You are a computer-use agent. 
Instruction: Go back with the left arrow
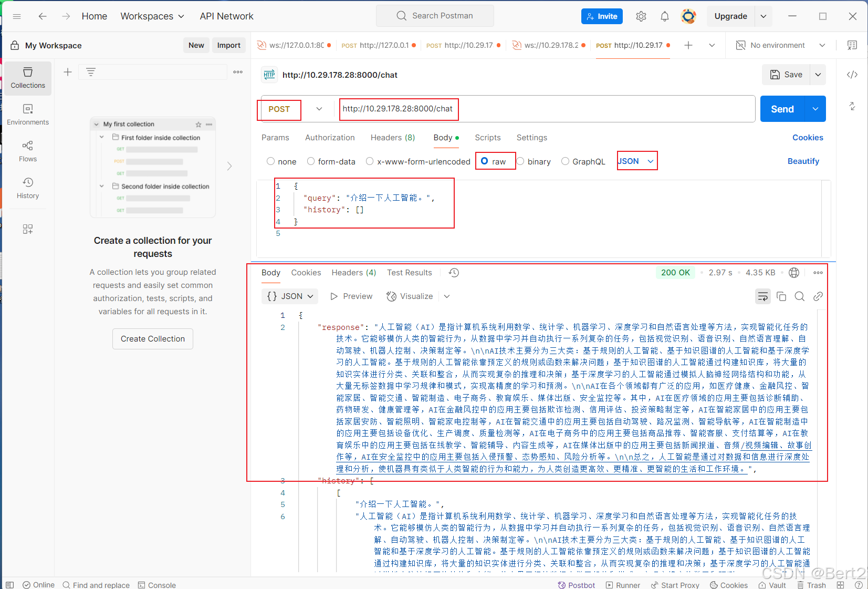coord(43,16)
